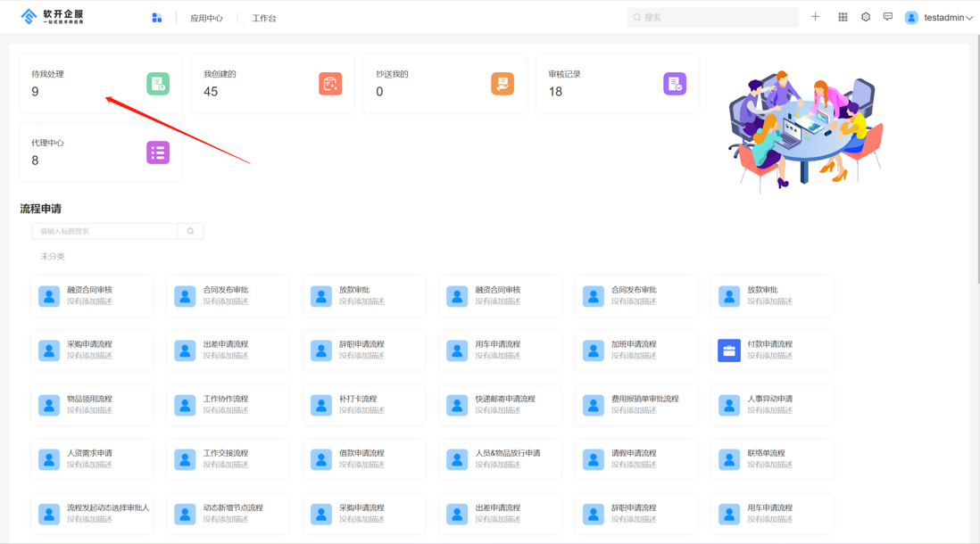The image size is (980, 544).
Task: Click the briefcase icon of 付款申请流程
Action: [x=728, y=350]
